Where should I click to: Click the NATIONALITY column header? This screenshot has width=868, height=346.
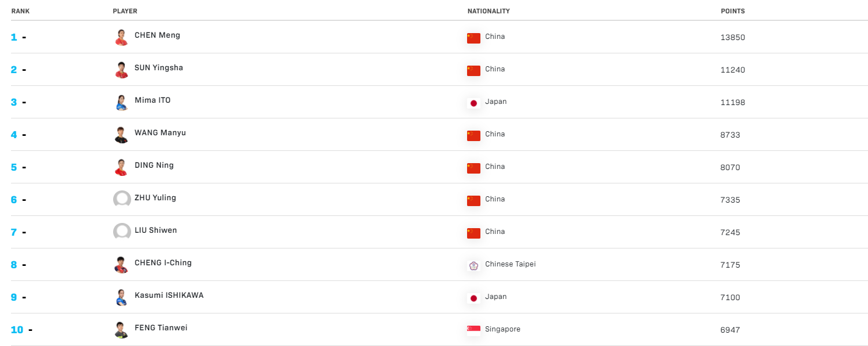[489, 11]
